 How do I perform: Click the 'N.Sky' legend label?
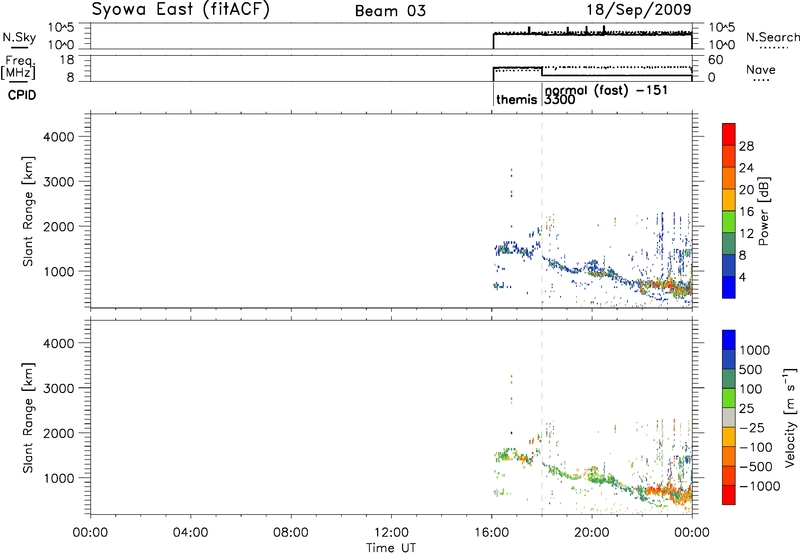[19, 37]
